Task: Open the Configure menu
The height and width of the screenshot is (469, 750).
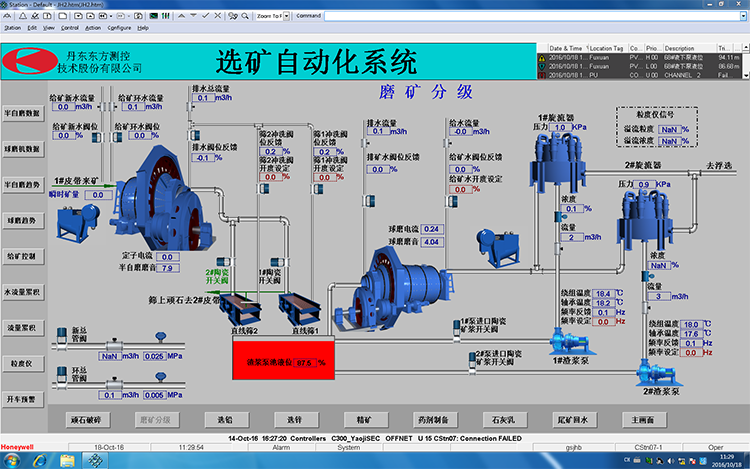Action: point(119,28)
